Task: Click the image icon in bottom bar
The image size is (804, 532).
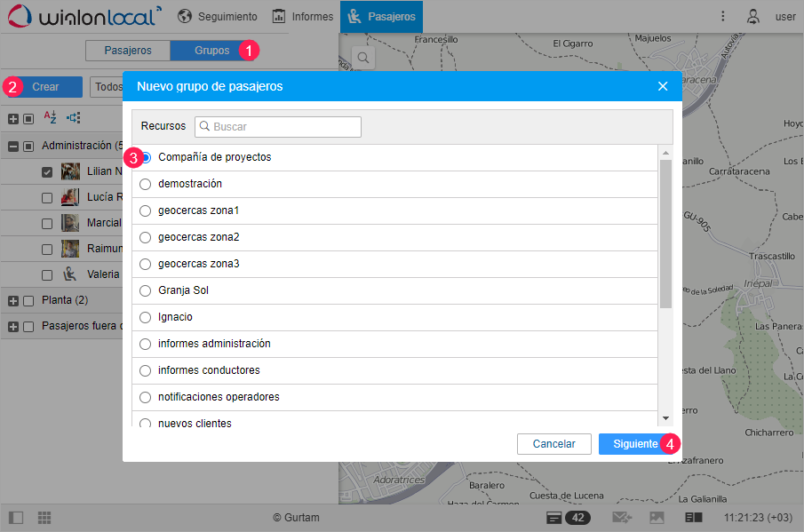Action: click(x=657, y=518)
